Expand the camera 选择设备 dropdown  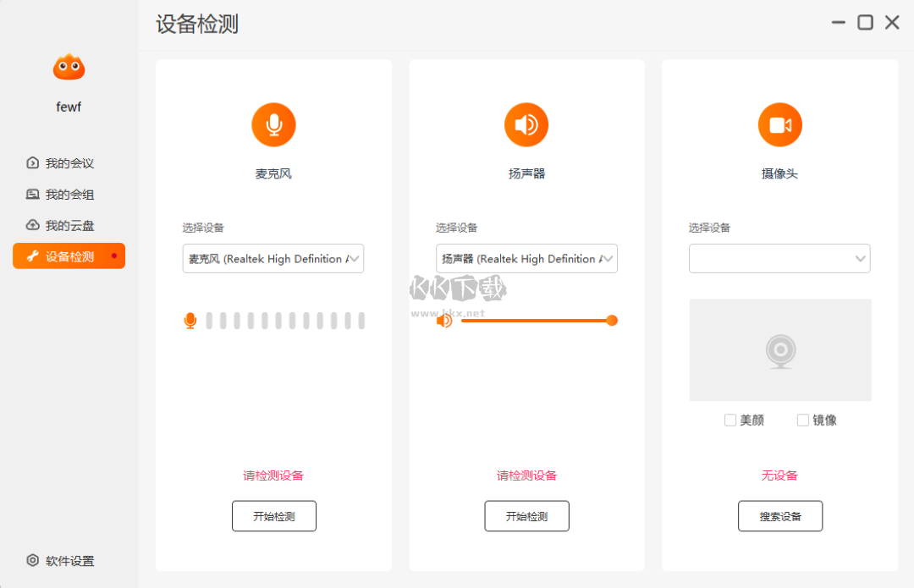tap(779, 258)
